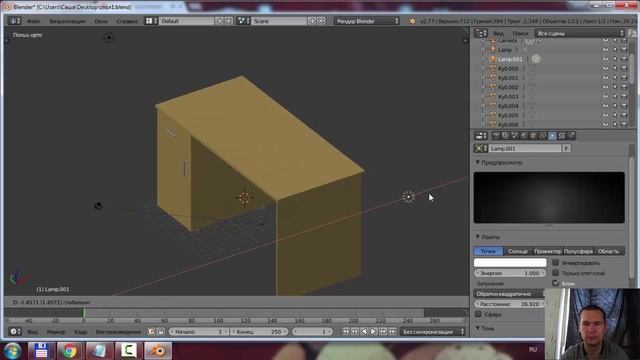Open the Camtasia taskbar icon
Screen dimensions: 640x360
(129, 351)
